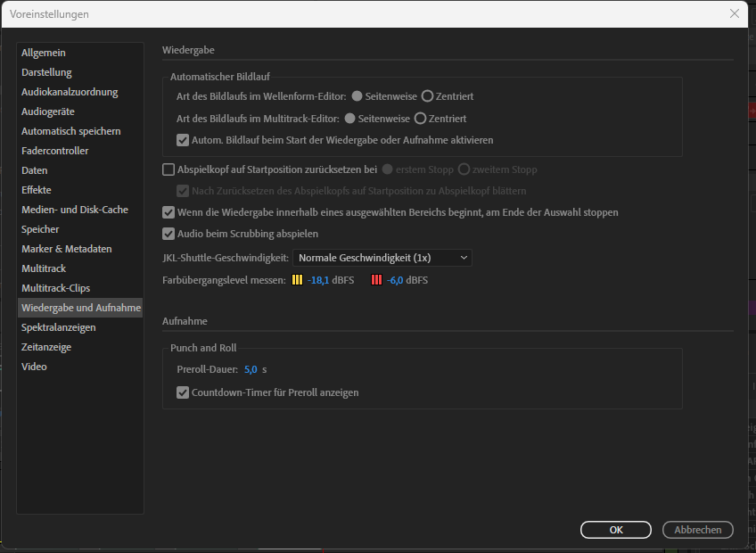
Task: Disable 'Audio beim Scrubbing abspielen'
Action: [168, 234]
